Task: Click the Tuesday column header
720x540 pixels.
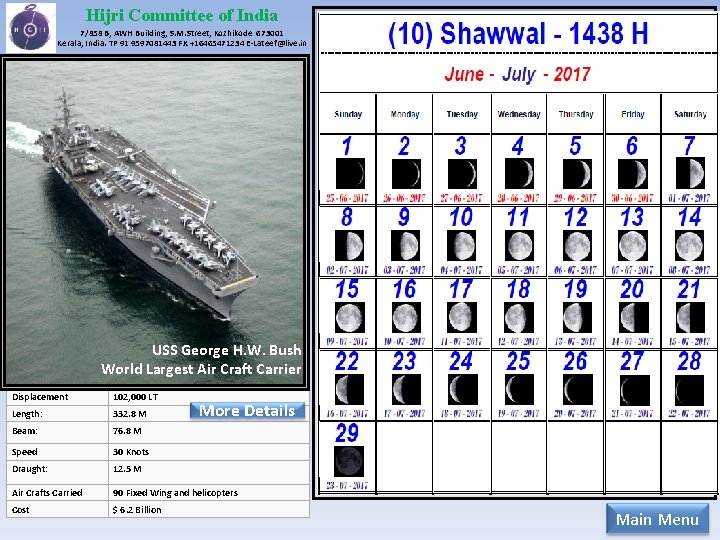Action: (x=462, y=114)
